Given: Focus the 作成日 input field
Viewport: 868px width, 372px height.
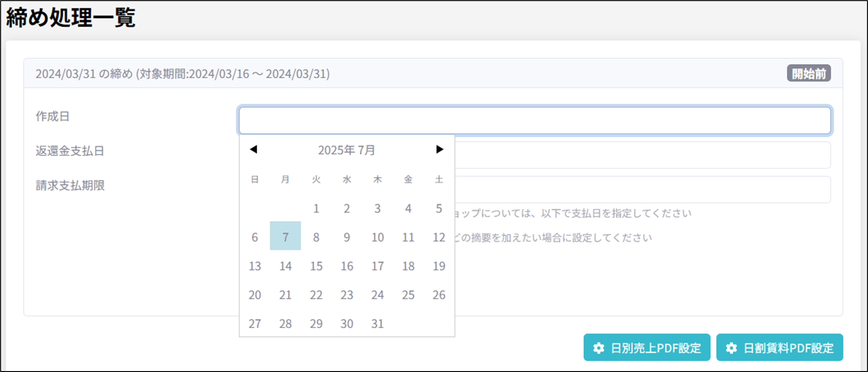Looking at the screenshot, I should coord(534,120).
